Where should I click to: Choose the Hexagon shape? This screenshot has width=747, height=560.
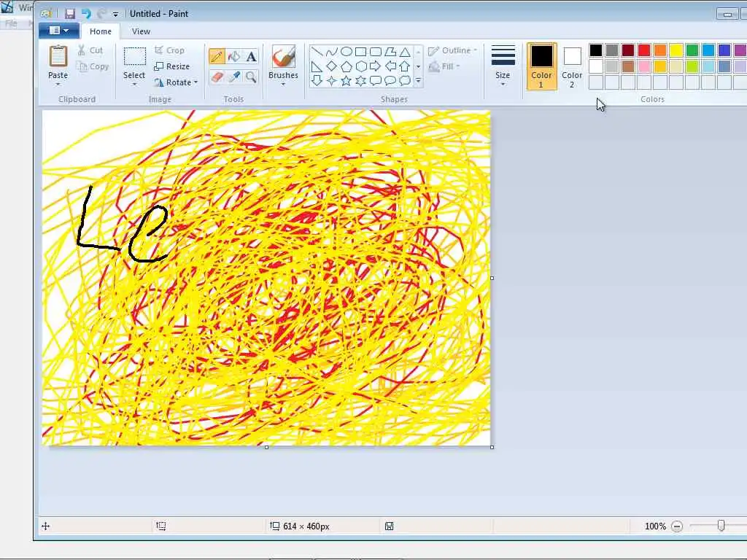(x=361, y=66)
